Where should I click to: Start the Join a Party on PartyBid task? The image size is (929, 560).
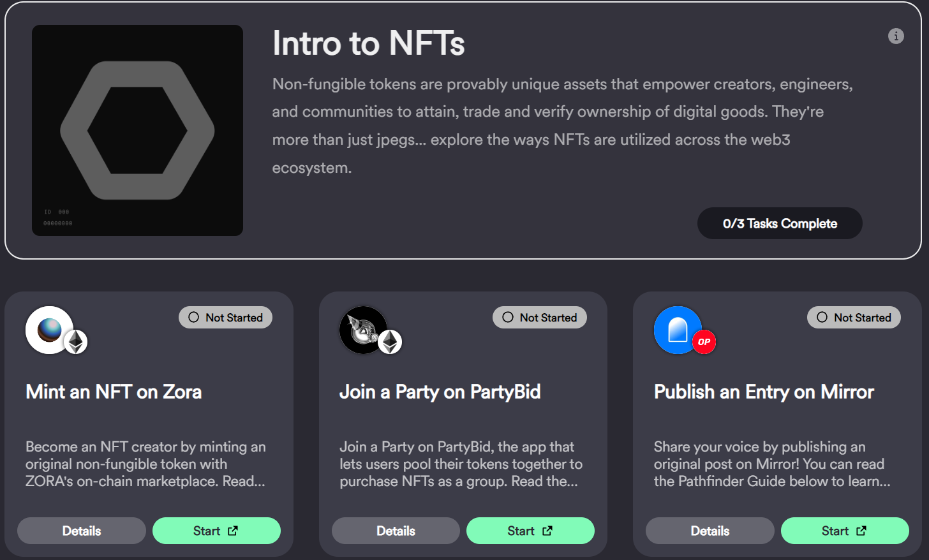coord(530,531)
